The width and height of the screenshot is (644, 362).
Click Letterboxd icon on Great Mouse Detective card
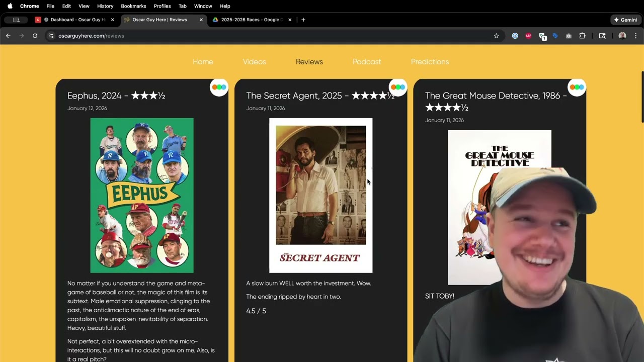point(577,87)
